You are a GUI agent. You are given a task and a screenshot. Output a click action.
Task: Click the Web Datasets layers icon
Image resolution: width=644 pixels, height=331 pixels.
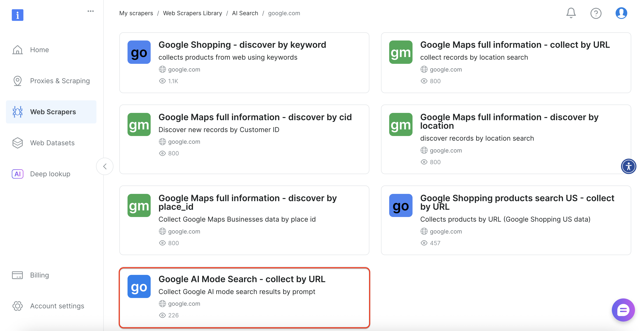tap(17, 143)
